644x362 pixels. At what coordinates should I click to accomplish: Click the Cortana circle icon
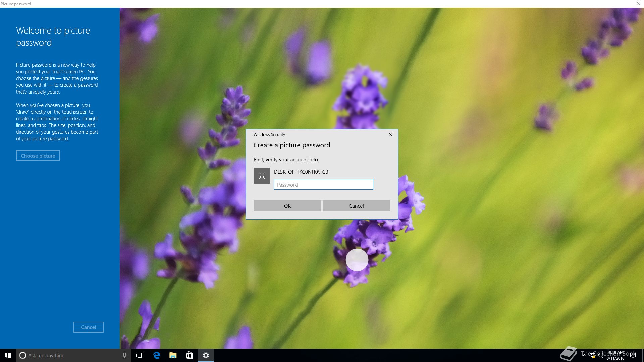pos(22,355)
